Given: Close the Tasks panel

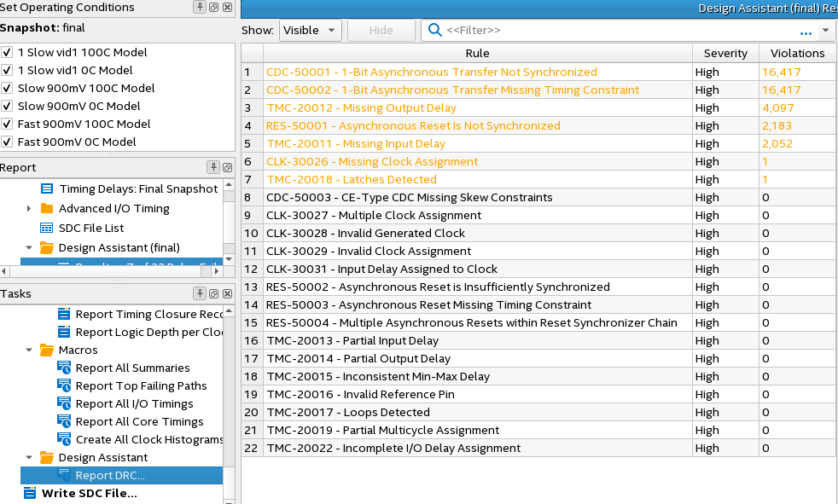Looking at the screenshot, I should point(228,293).
